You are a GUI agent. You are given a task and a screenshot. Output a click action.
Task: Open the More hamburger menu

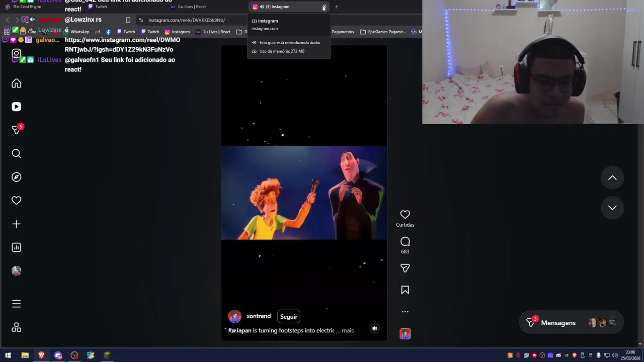(x=17, y=304)
